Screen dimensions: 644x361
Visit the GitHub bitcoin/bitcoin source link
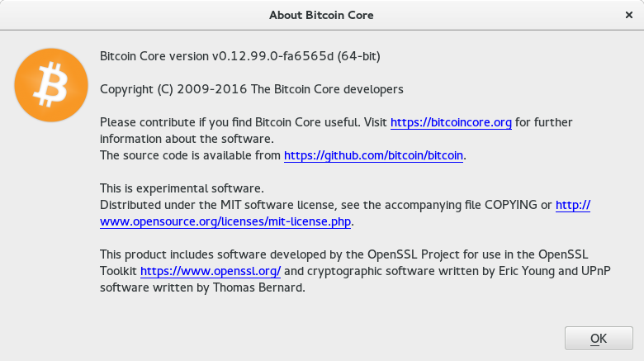[373, 154]
